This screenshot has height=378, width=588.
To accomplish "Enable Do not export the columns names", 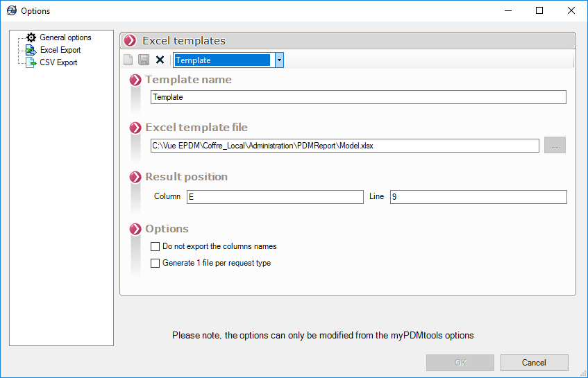I will pos(156,246).
